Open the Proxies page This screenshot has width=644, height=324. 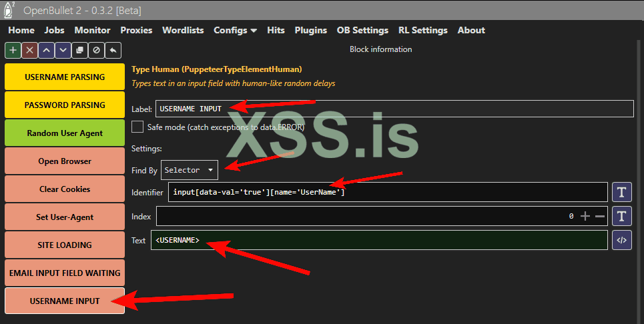coord(136,31)
